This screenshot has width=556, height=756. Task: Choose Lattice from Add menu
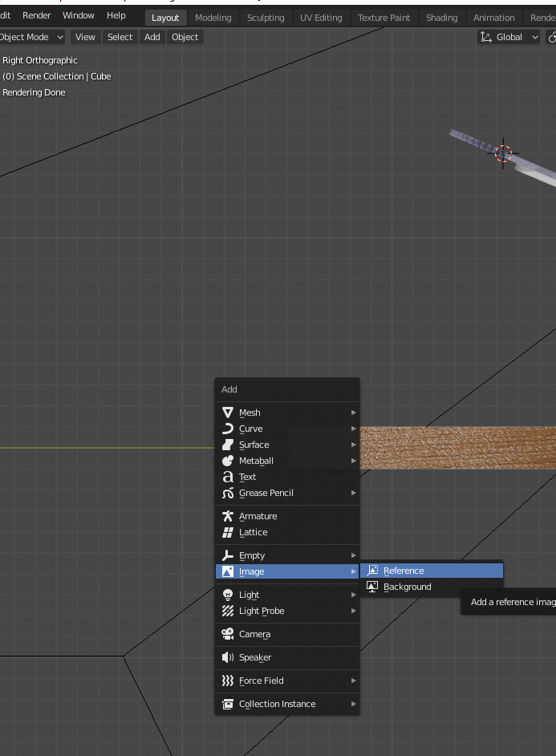(287, 532)
